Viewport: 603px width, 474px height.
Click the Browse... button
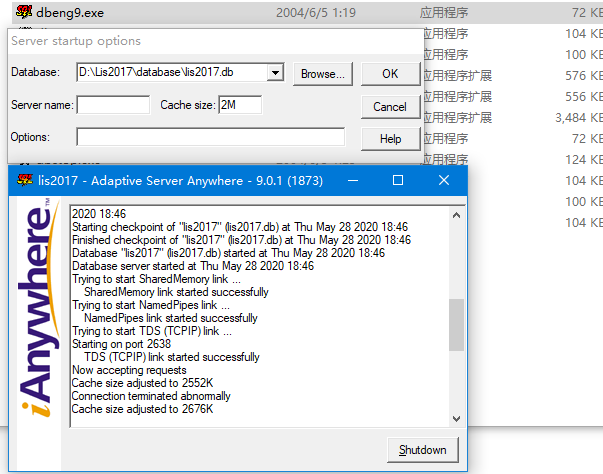(323, 74)
